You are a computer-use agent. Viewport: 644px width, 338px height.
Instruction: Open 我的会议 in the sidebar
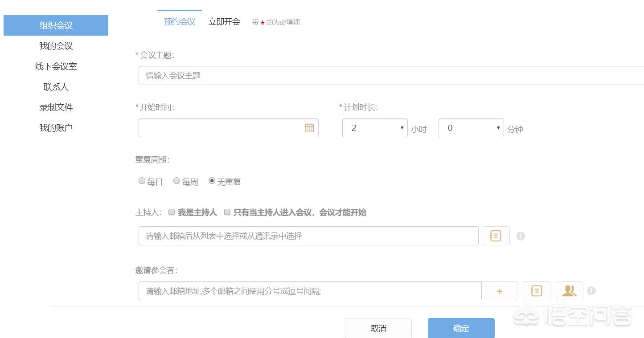pos(56,46)
